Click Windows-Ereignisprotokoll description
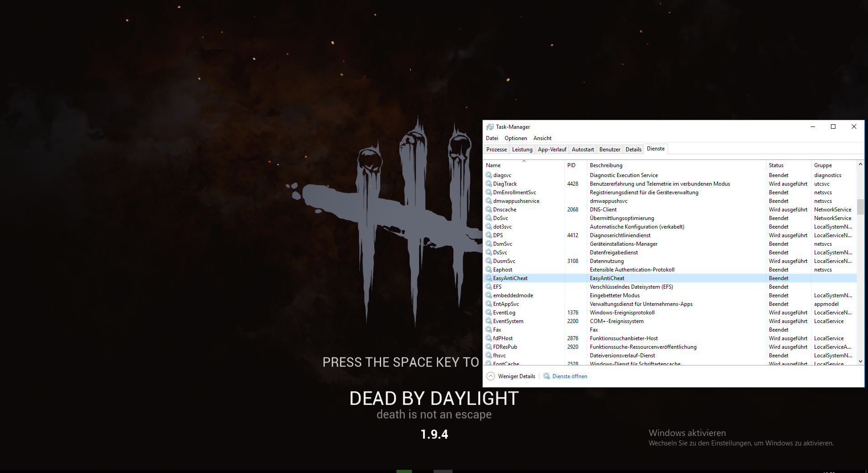The width and height of the screenshot is (868, 473). pos(622,313)
